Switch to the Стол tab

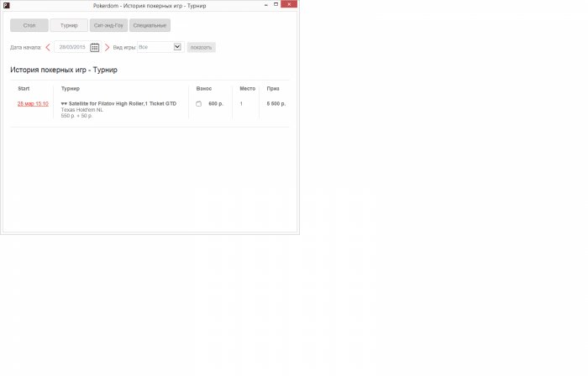coord(29,25)
